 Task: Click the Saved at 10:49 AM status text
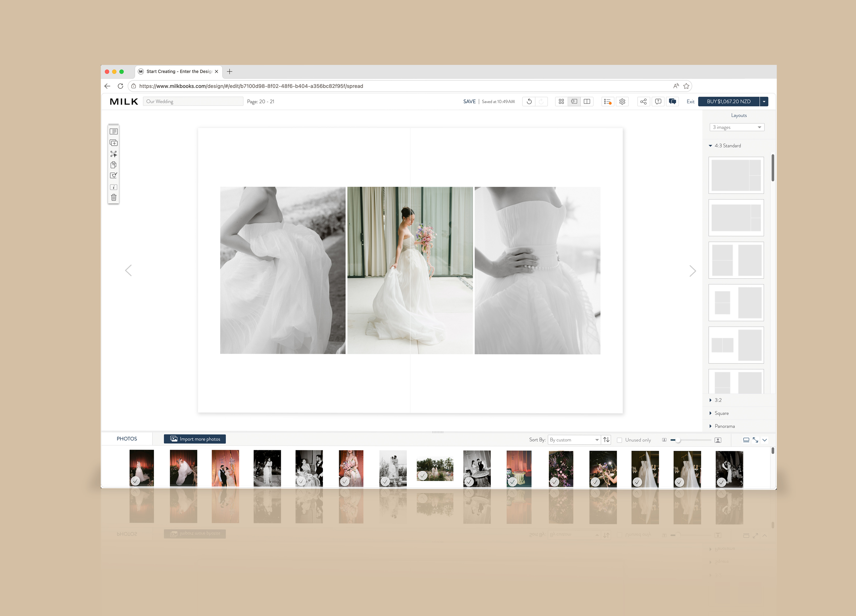498,102
